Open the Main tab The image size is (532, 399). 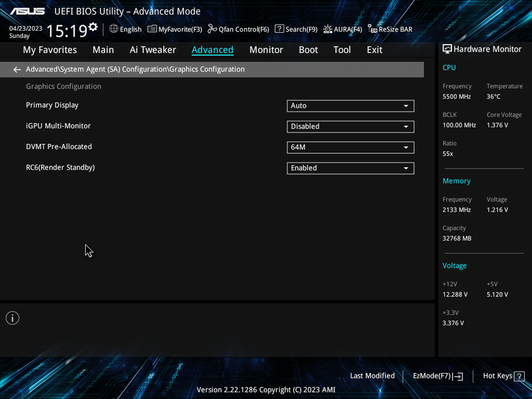103,50
